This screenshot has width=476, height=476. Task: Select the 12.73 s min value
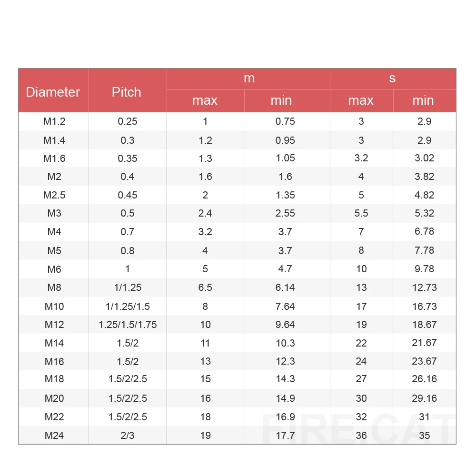(x=424, y=288)
